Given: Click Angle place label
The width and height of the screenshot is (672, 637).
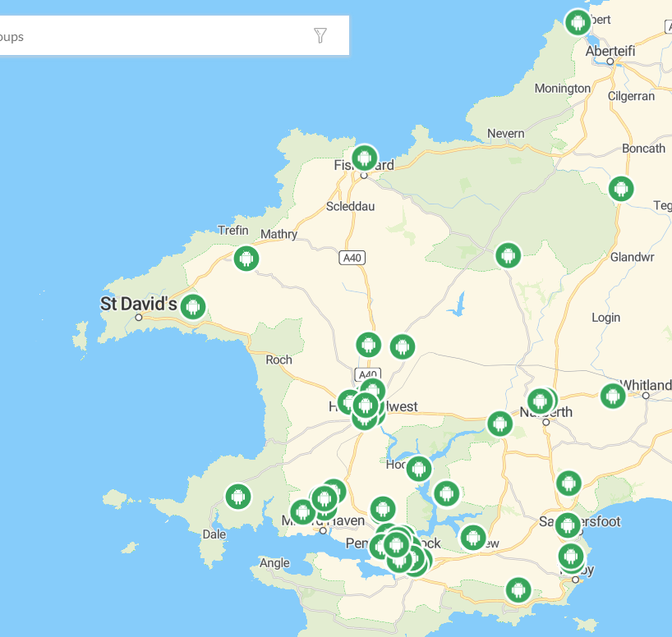Looking at the screenshot, I should point(274,563).
